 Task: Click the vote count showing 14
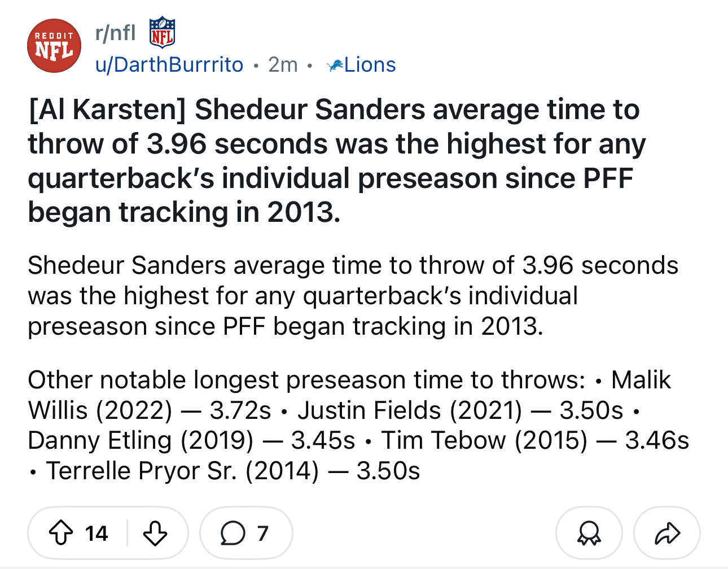pos(97,533)
